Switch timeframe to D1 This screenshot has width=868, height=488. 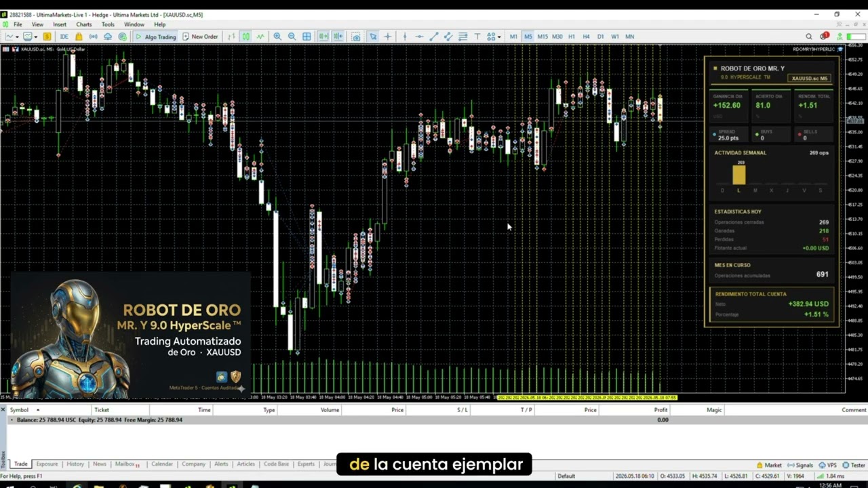[x=600, y=37]
